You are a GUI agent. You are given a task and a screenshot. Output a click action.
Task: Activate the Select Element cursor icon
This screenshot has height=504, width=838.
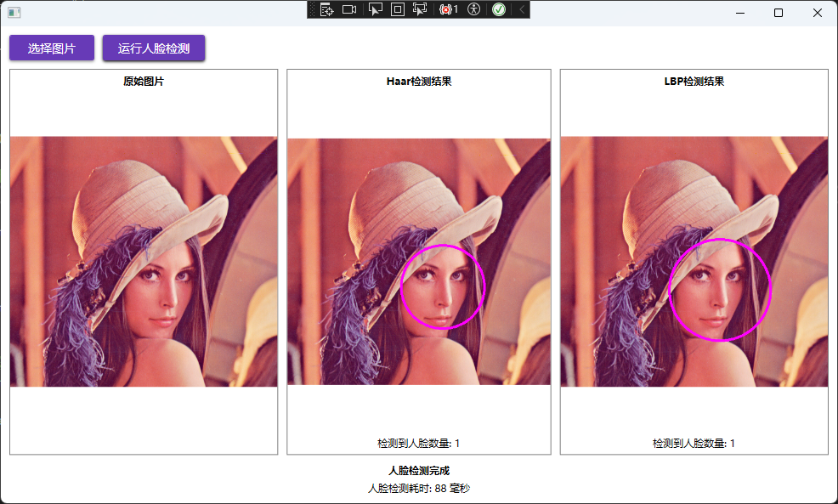[x=376, y=9]
